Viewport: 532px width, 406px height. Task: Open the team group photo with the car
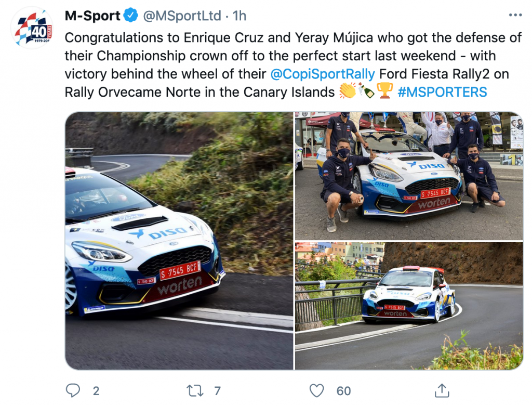[x=409, y=176]
